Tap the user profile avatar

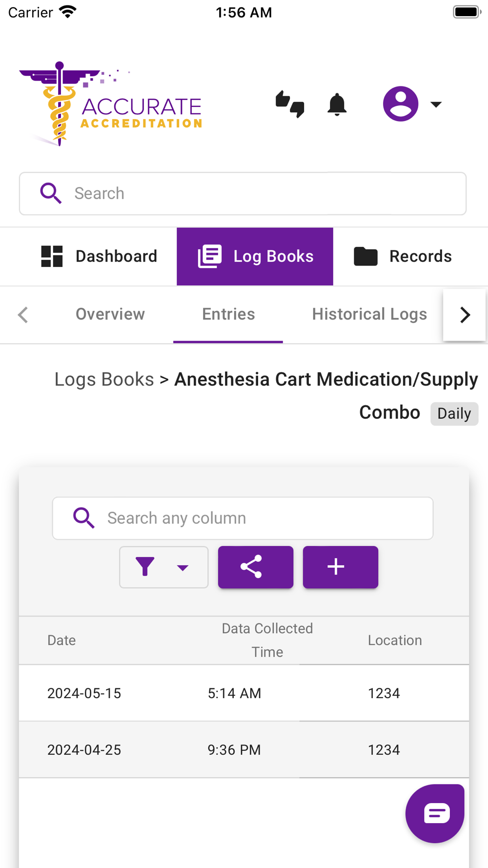pyautogui.click(x=401, y=104)
